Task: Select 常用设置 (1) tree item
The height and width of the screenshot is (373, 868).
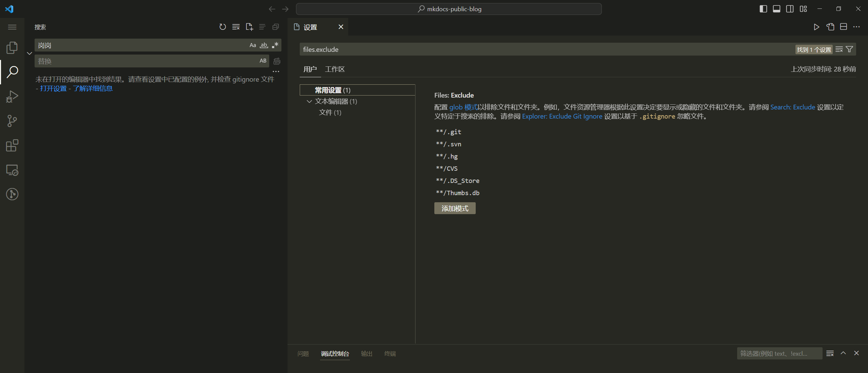Action: click(357, 90)
